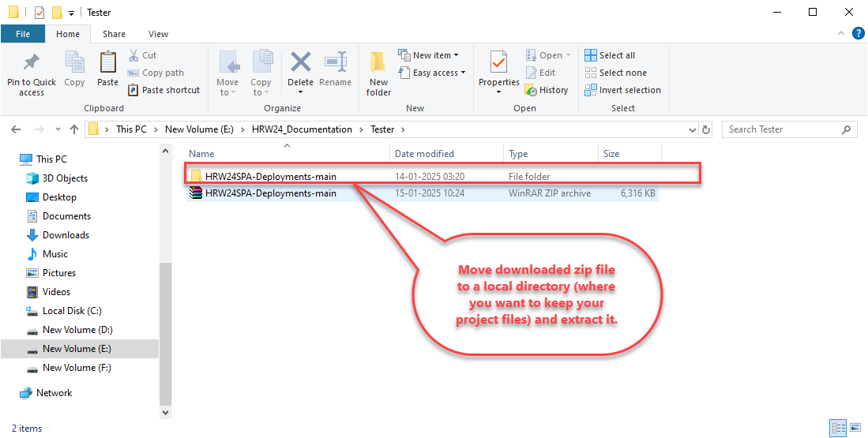Click the Search Tester field
Screen dimensions: 868x438
click(x=790, y=129)
